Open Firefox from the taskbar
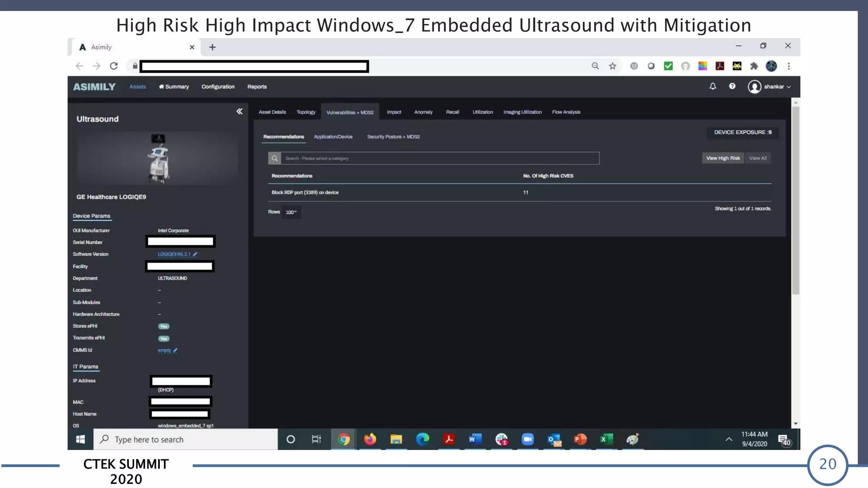 click(x=370, y=439)
